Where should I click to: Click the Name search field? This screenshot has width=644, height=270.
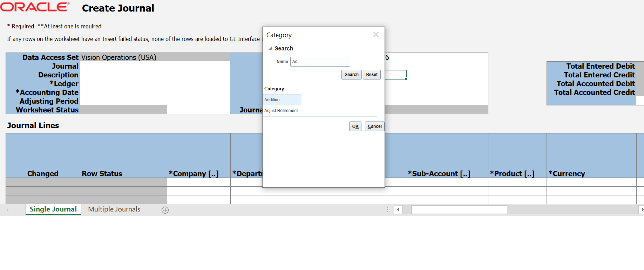point(320,62)
